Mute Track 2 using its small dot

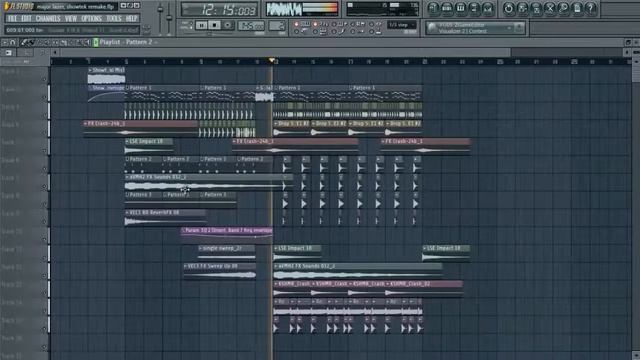pyautogui.click(x=44, y=97)
